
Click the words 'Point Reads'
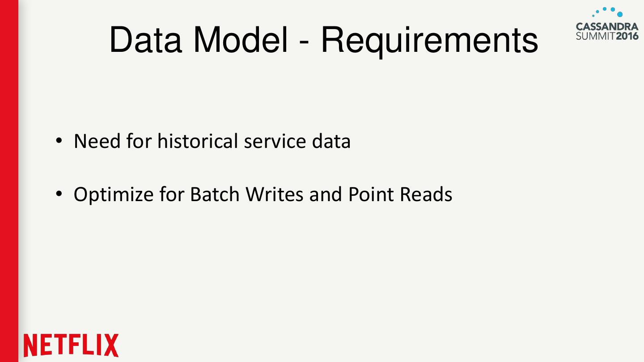[400, 194]
